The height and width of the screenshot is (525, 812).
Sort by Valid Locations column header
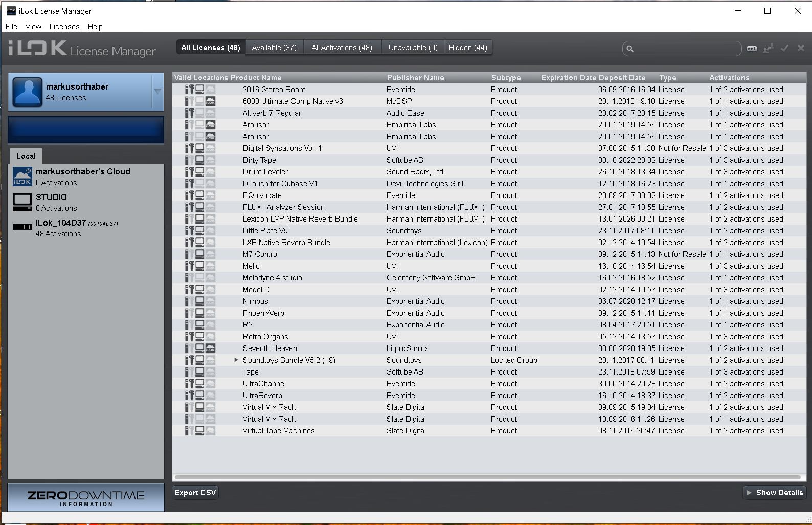(x=201, y=78)
